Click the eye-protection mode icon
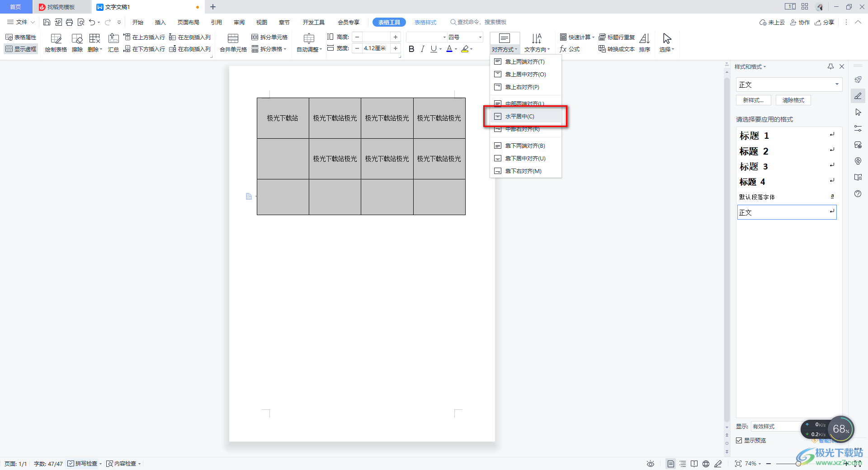Image resolution: width=868 pixels, height=470 pixels. tap(650, 464)
